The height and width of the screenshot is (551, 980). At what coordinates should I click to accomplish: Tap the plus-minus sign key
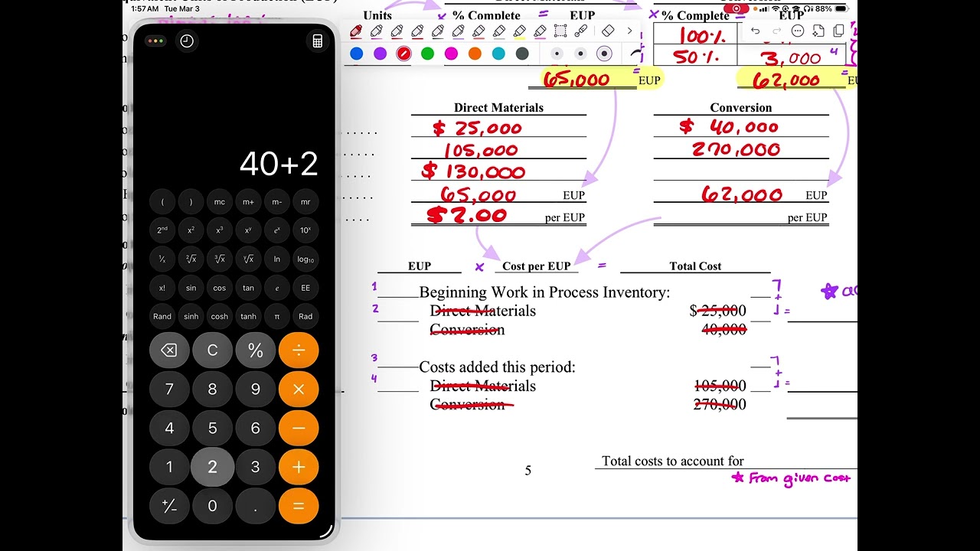coord(169,506)
